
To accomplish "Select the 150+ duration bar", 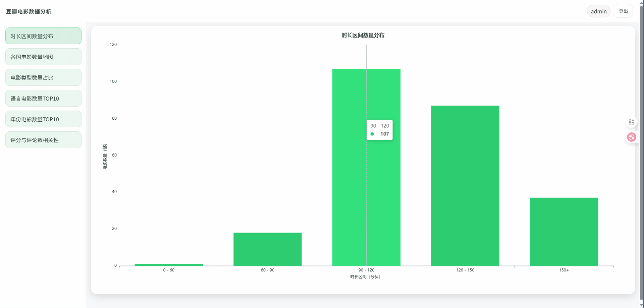I will [564, 232].
